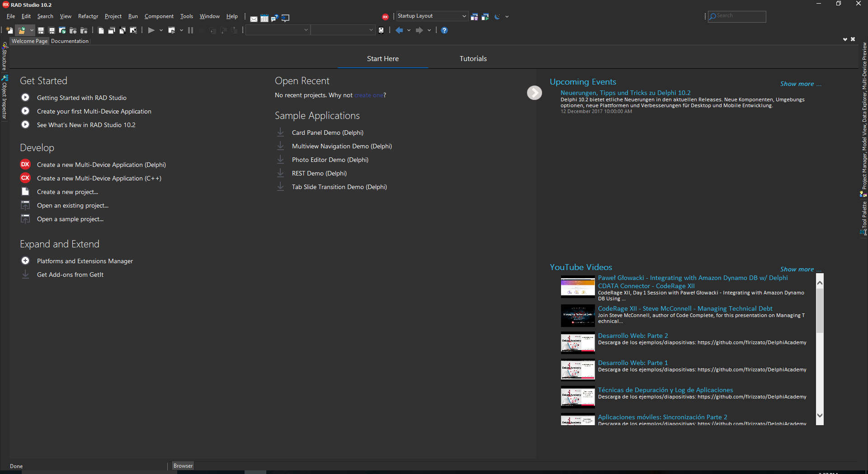
Task: Expand the Open file dropdown arrow
Action: [x=32, y=30]
